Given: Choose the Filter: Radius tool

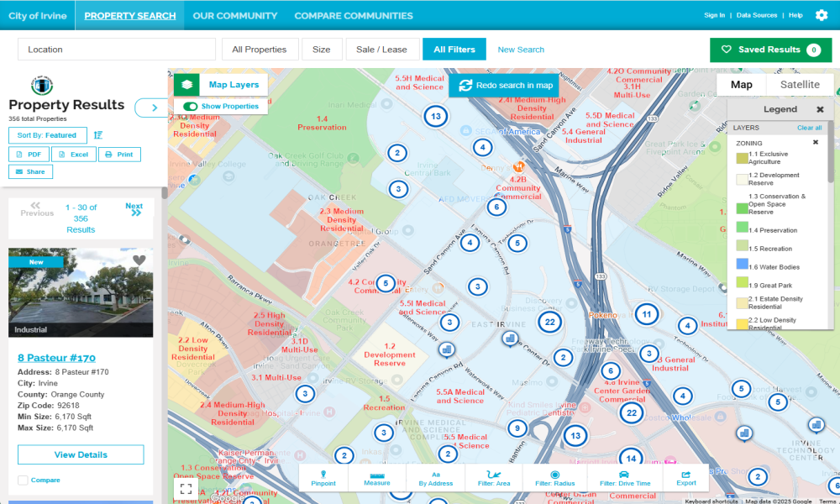Looking at the screenshot, I should pos(555,478).
